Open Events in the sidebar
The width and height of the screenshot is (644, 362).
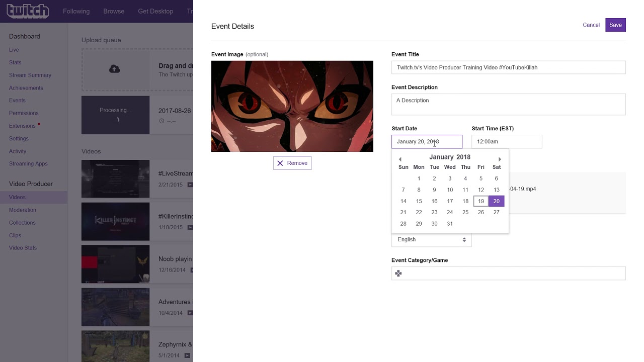pos(17,101)
